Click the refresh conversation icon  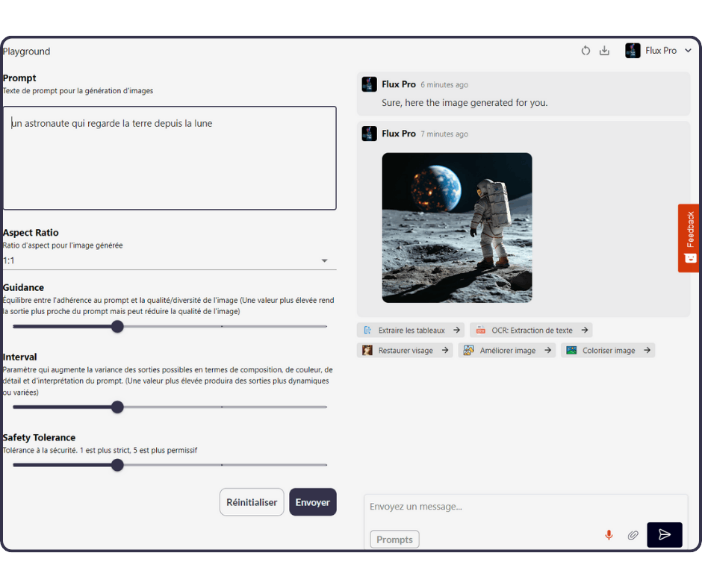coord(585,51)
